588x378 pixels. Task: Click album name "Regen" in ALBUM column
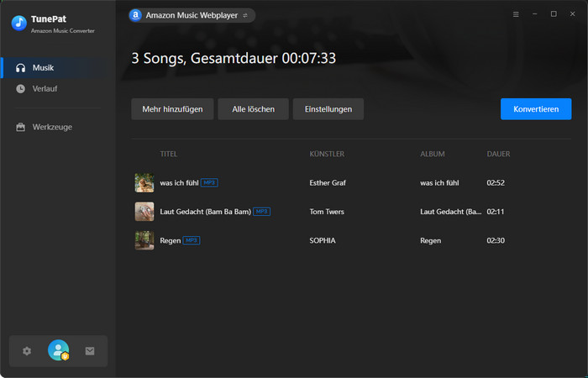(x=430, y=240)
